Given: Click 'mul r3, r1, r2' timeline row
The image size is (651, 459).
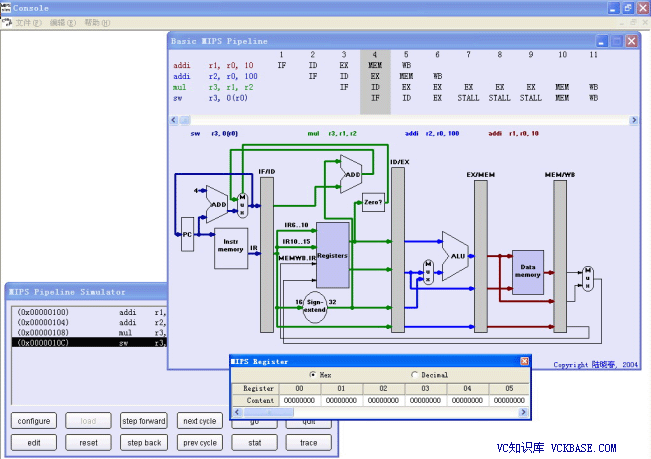Looking at the screenshot, I should click(386, 87).
